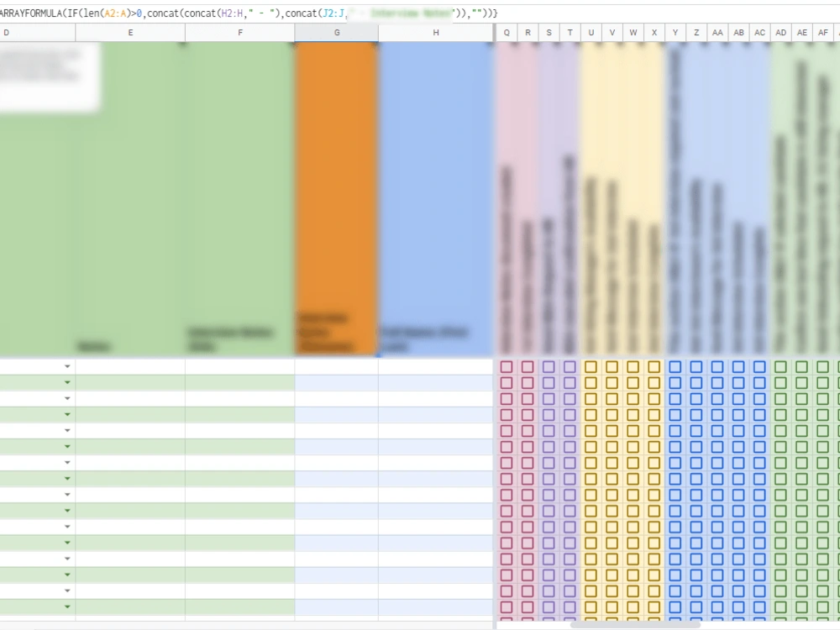Viewport: 840px width, 630px height.
Task: Select column AE header
Action: click(802, 33)
